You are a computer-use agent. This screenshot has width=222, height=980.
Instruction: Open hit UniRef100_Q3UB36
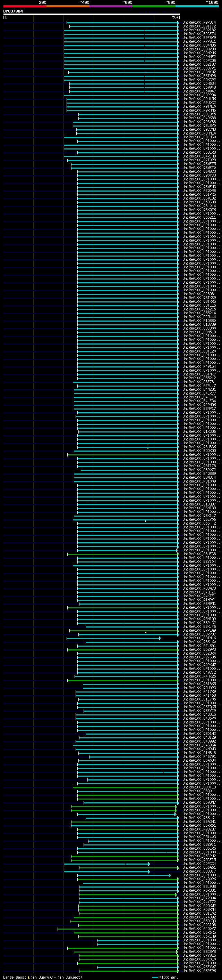[199, 447]
